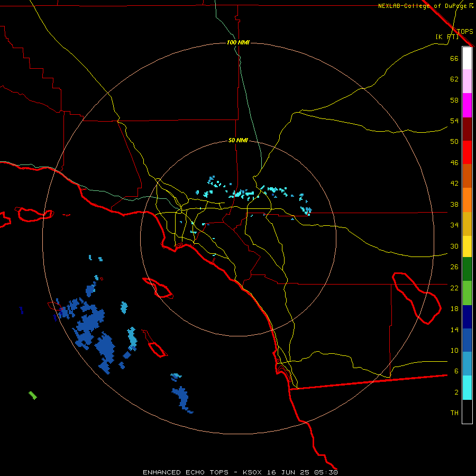The image size is (476, 476).
Task: Click the legend value 14
Action: point(454,329)
